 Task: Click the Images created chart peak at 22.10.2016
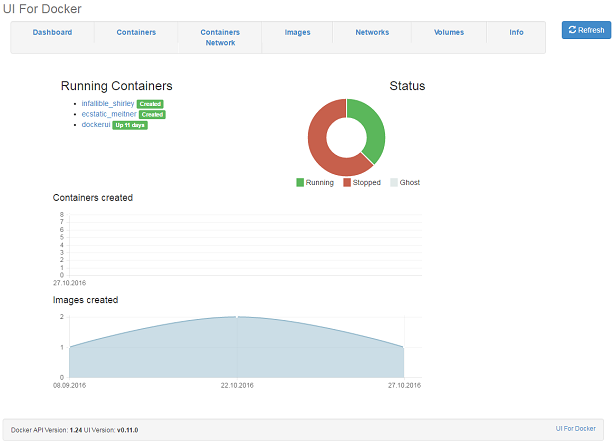(x=237, y=317)
